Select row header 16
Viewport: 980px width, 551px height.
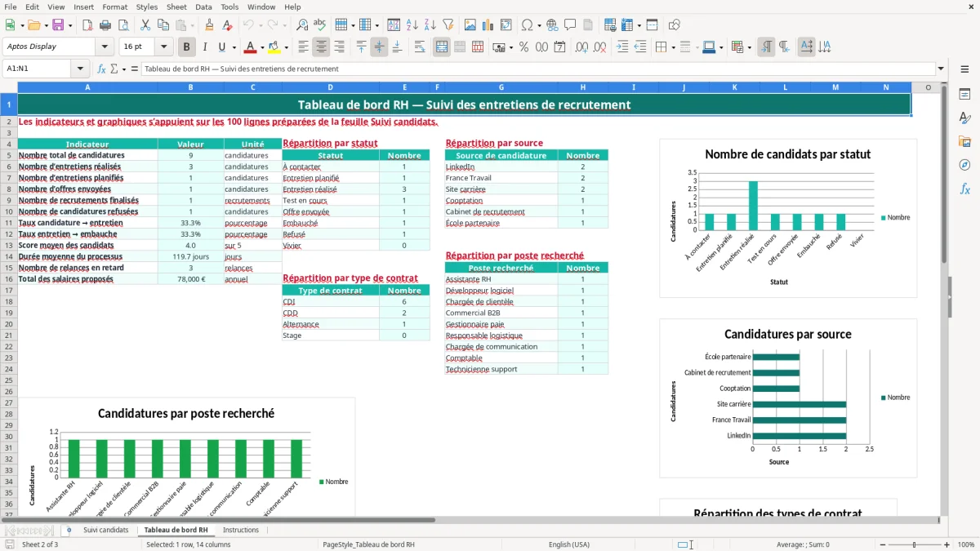(x=8, y=279)
